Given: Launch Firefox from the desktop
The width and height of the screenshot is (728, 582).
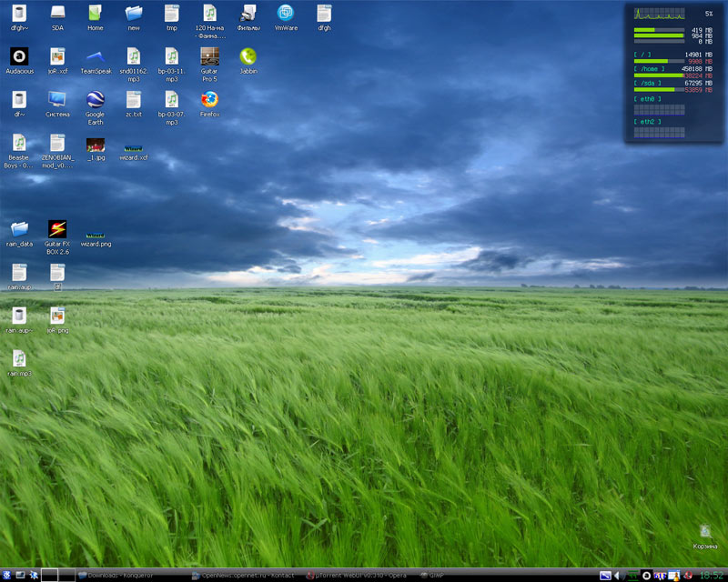Looking at the screenshot, I should [x=209, y=100].
